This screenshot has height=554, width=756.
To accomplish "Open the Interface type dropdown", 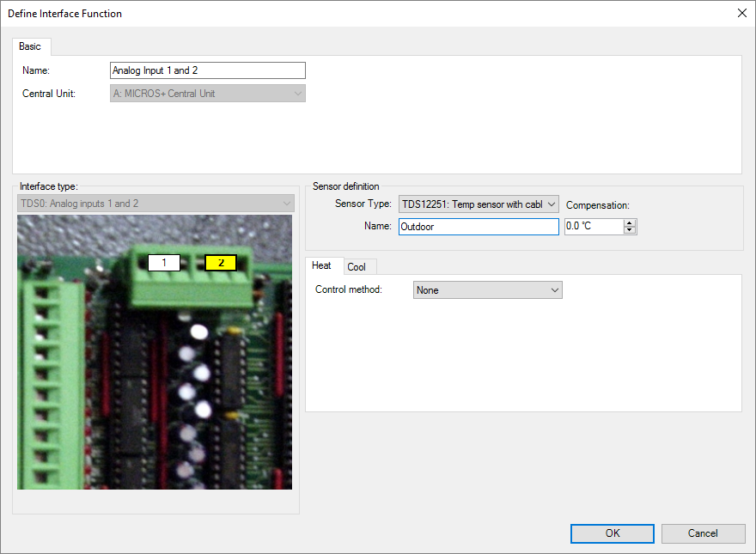I will [x=155, y=204].
